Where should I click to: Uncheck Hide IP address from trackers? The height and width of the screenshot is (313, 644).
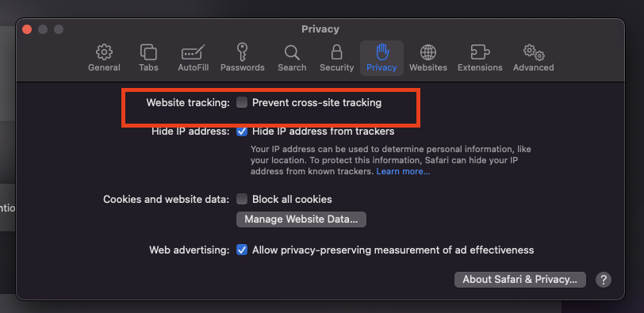[x=242, y=132]
